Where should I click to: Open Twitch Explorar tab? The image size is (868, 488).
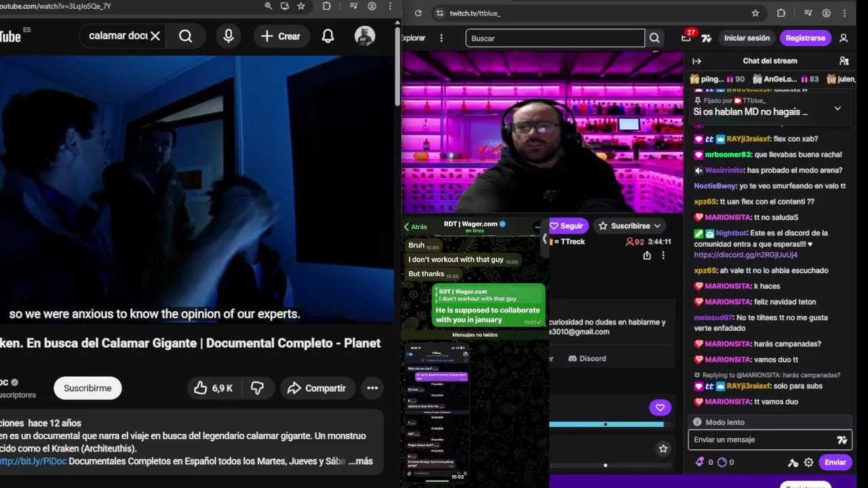click(414, 38)
